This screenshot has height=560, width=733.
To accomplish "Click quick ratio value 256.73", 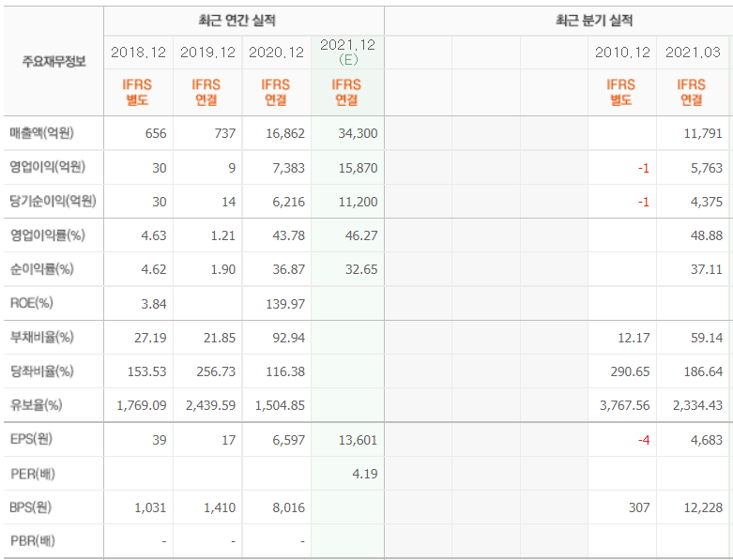I will pos(216,371).
